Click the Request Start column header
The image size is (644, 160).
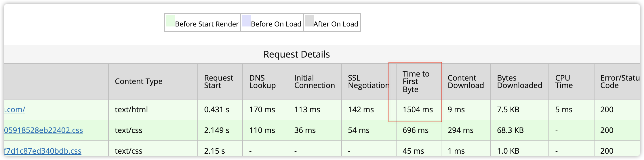(218, 82)
